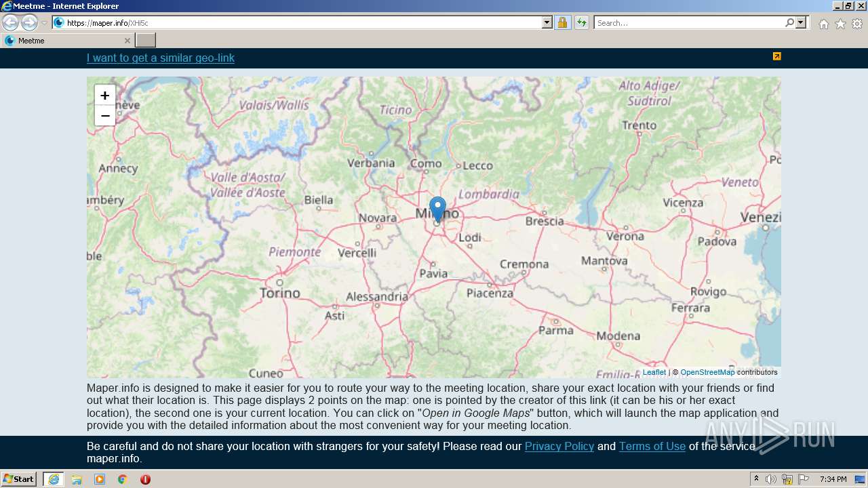
Task: Open media player taskbar icon
Action: tap(100, 479)
